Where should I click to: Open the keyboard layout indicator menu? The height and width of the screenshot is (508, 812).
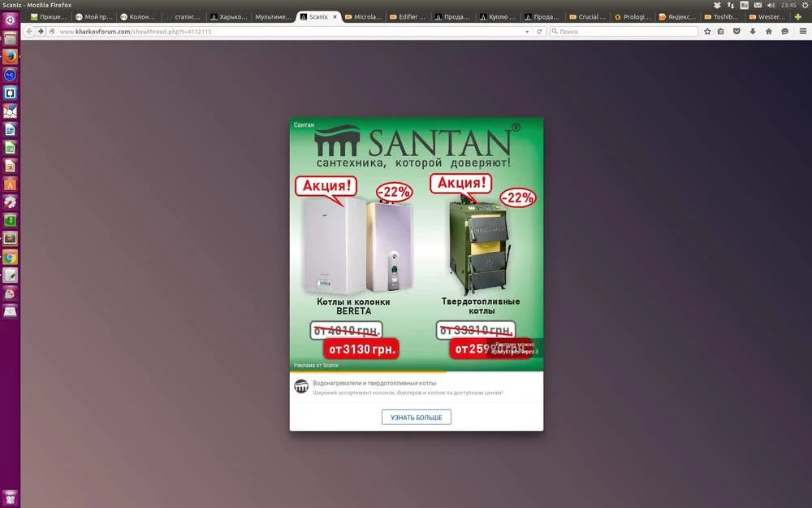(x=744, y=5)
